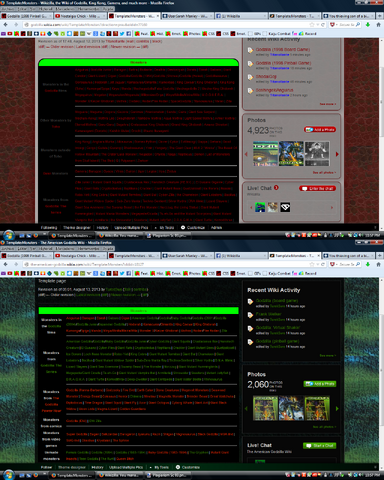Switch to Facebook Wikizilla tab in Wikizilla window

point(241,16)
